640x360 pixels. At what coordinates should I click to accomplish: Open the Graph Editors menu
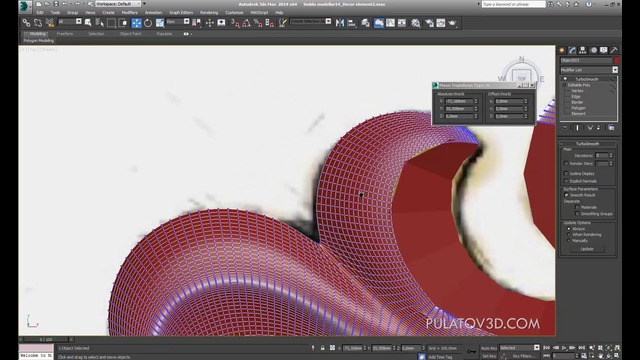tap(181, 13)
